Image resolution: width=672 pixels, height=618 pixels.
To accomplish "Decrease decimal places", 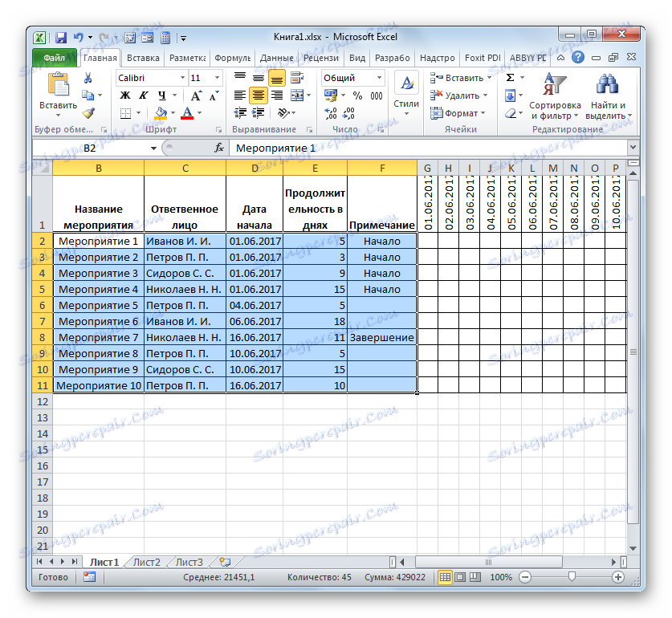I will (x=349, y=113).
